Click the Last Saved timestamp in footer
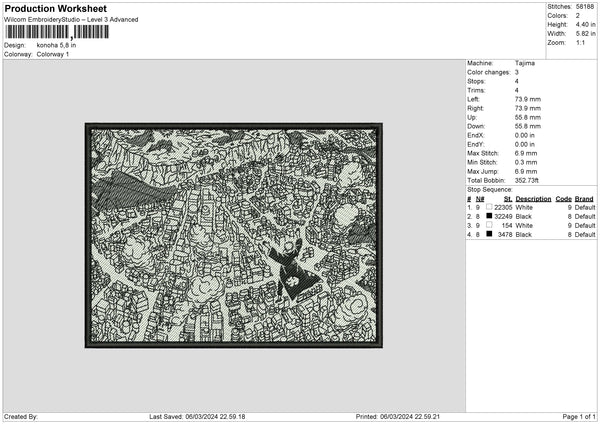Screen dimensions: 600x424 [197, 417]
